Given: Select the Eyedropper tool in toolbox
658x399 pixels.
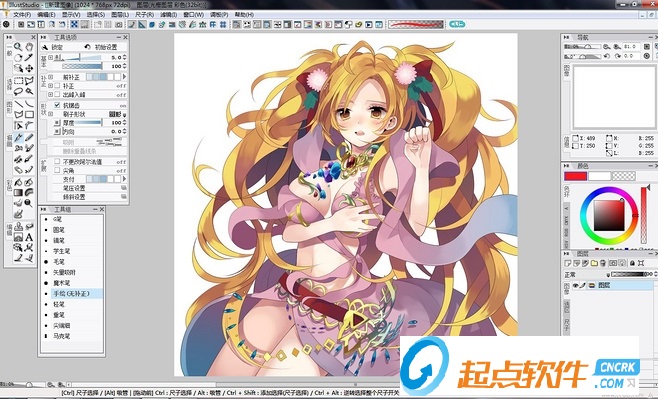Looking at the screenshot, I should tap(29, 57).
